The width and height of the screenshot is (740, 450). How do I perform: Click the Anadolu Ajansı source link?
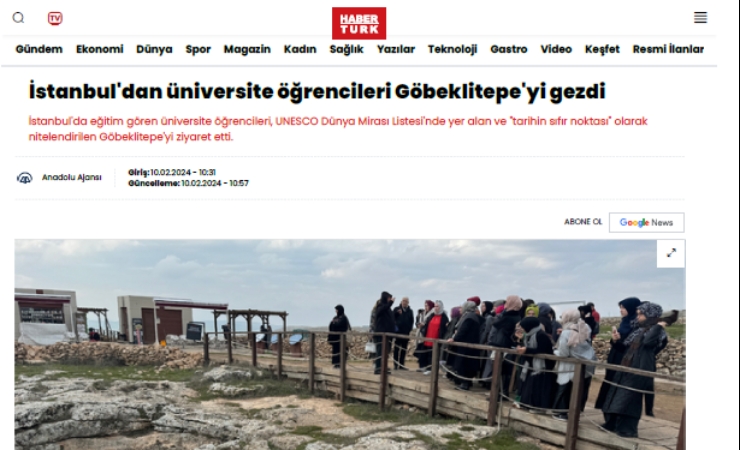(72, 177)
